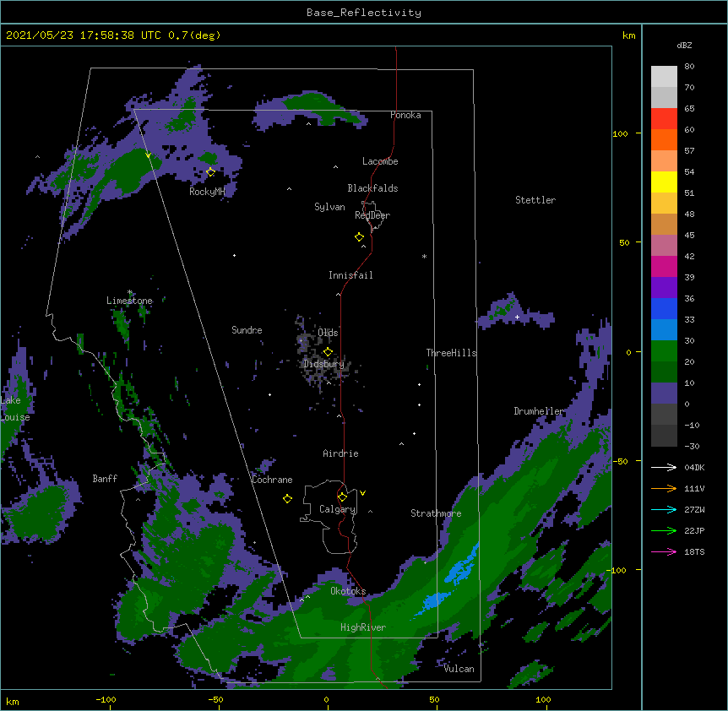Screen dimensions: 728x711
Task: Select the slate-purple swatch in dBZ scale
Action: tap(664, 393)
